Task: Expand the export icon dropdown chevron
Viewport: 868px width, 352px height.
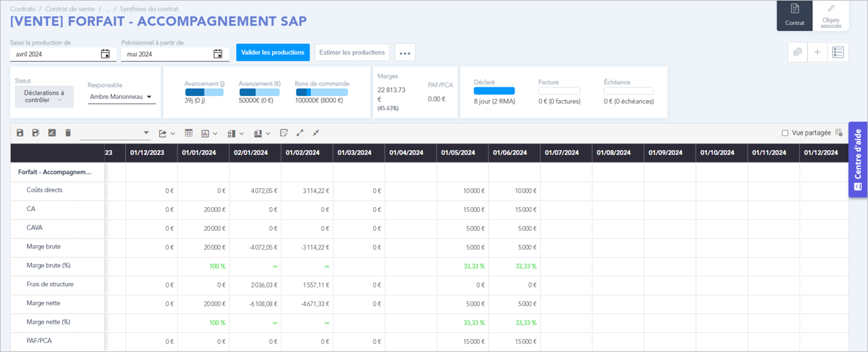Action: coord(173,134)
